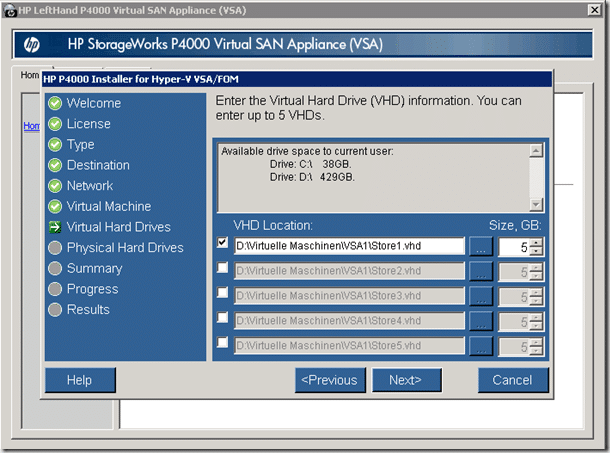The height and width of the screenshot is (453, 610).
Task: Browse for the Store5.vhd location
Action: coord(481,346)
